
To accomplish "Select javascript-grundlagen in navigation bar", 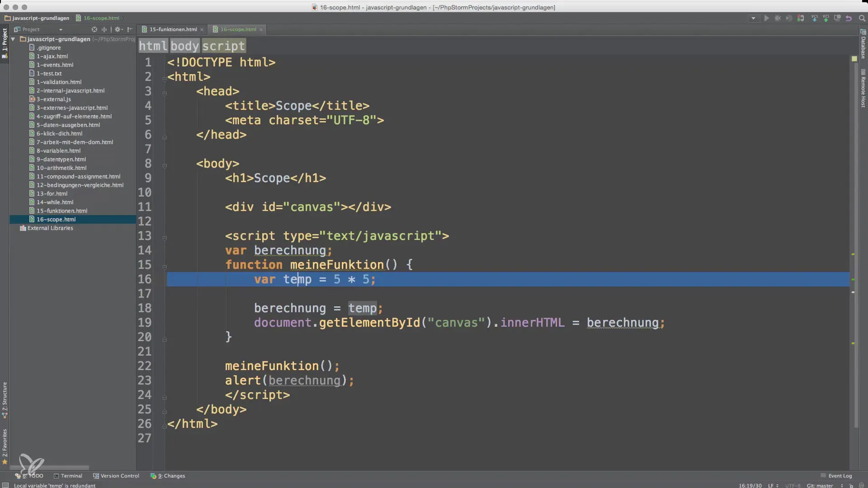I will click(37, 18).
